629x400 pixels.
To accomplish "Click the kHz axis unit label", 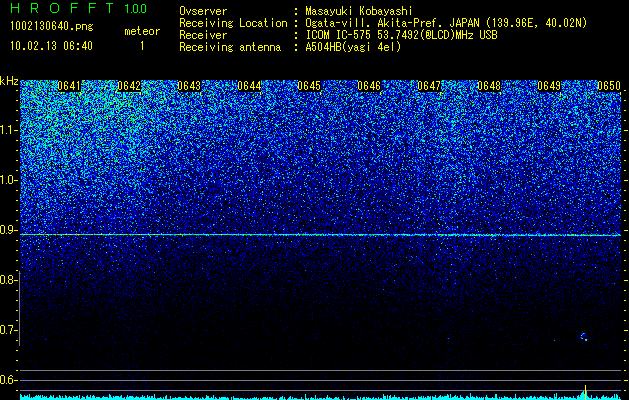I will (x=9, y=81).
